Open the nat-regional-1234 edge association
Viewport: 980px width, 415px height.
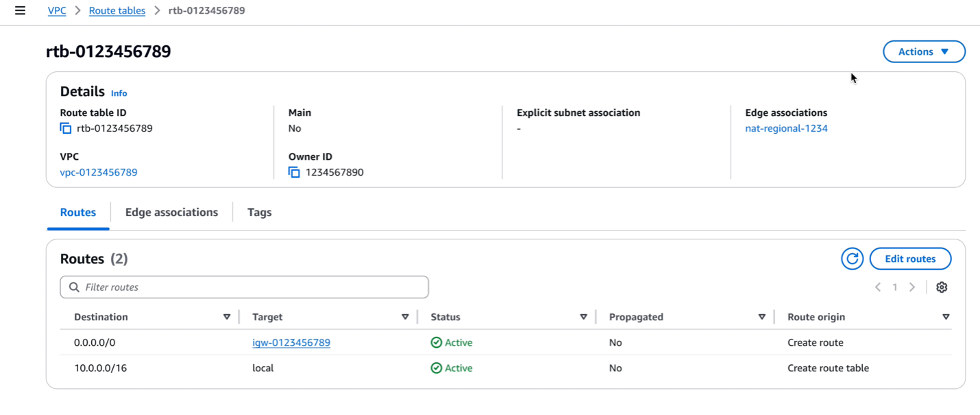tap(786, 128)
